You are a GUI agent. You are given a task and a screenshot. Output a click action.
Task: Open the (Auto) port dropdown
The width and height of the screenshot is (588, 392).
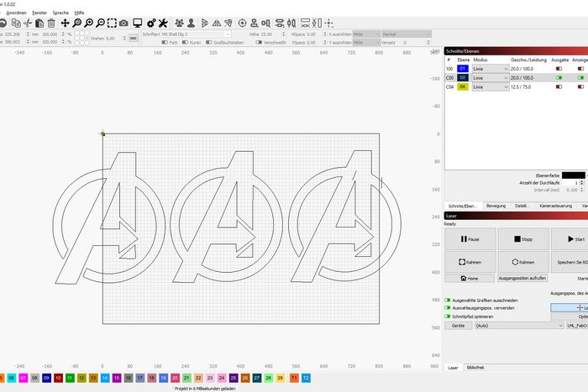pos(519,326)
